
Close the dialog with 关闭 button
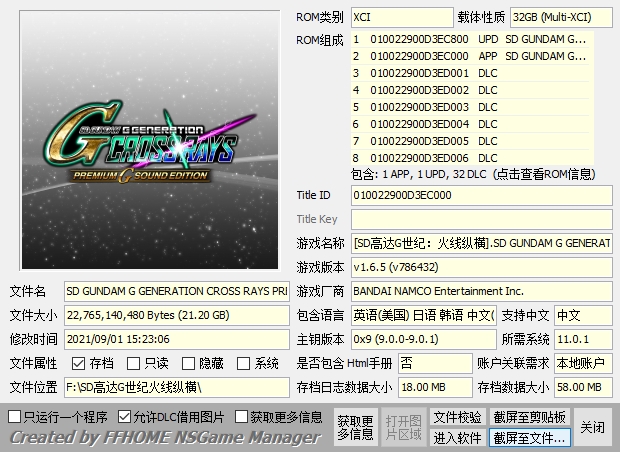(x=592, y=427)
